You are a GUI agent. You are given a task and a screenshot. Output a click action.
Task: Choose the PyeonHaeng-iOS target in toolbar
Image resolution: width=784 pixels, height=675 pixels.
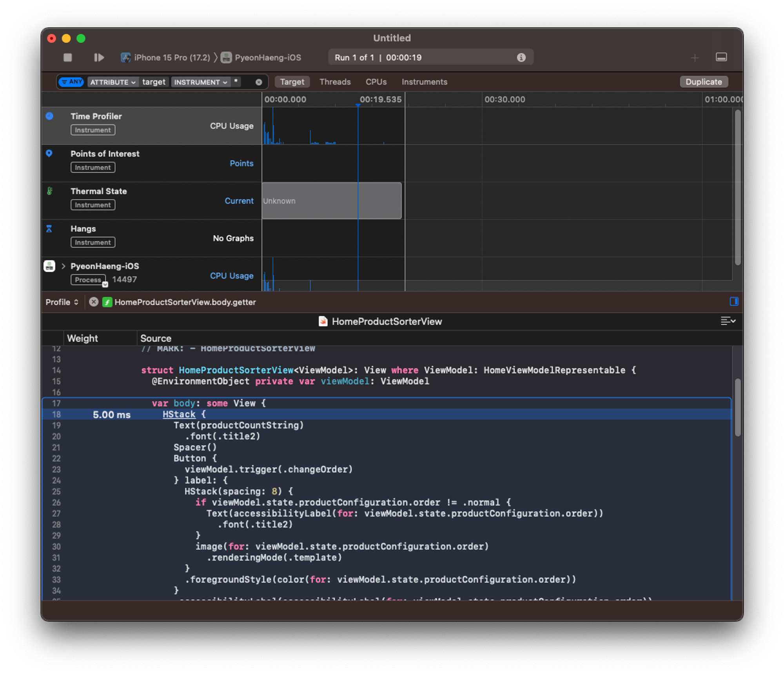[261, 58]
